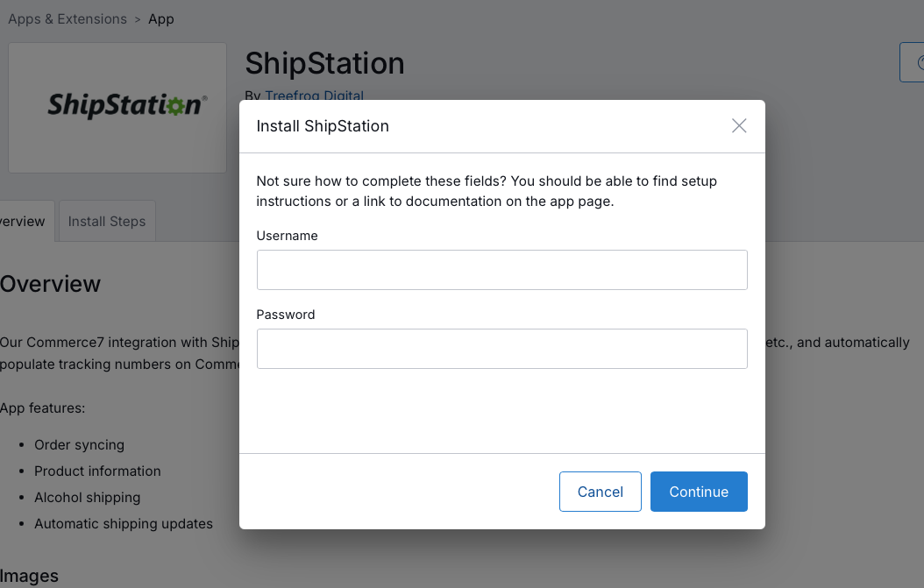Focus the Username input field
This screenshot has width=924, height=588.
coord(502,270)
